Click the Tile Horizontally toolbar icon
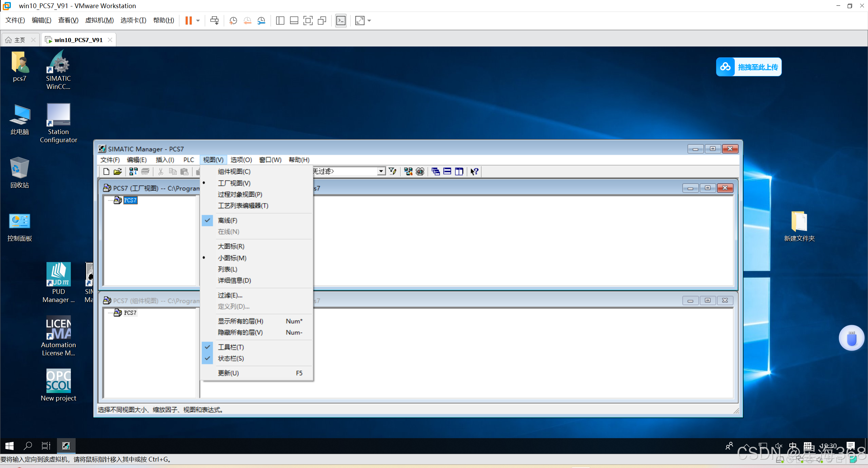 tap(447, 171)
